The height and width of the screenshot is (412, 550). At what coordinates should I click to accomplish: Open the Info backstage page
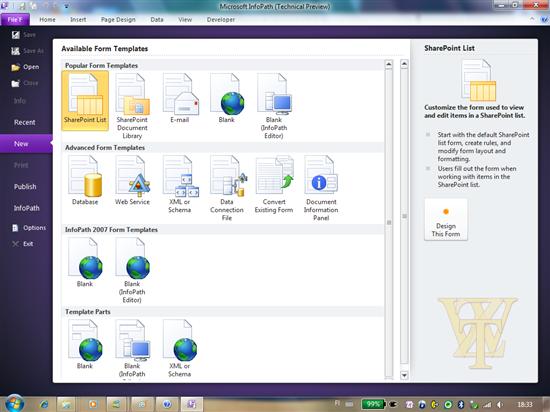pyautogui.click(x=20, y=101)
